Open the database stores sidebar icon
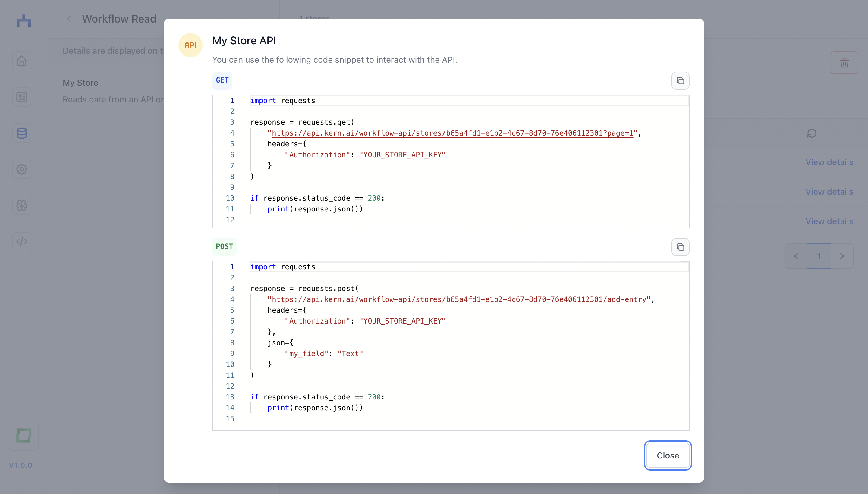The image size is (868, 494). 22,133
